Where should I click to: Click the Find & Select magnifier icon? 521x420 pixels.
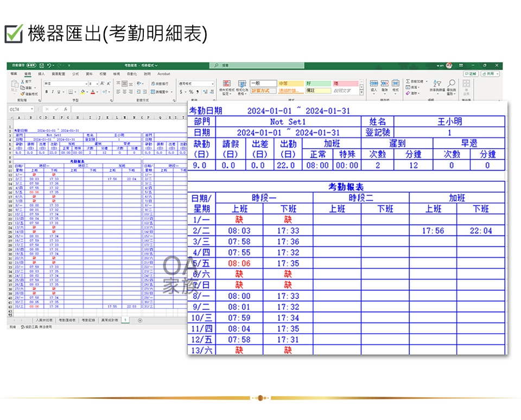coord(450,84)
